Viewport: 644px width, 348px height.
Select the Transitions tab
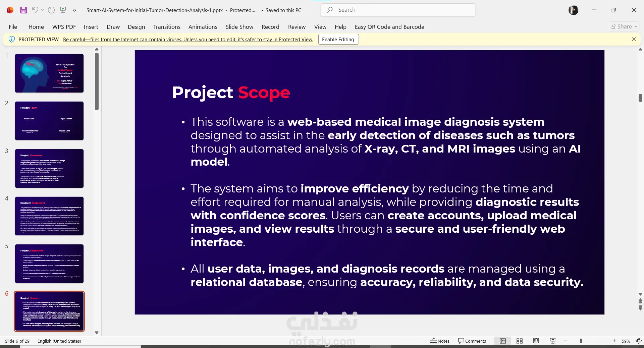tap(167, 27)
